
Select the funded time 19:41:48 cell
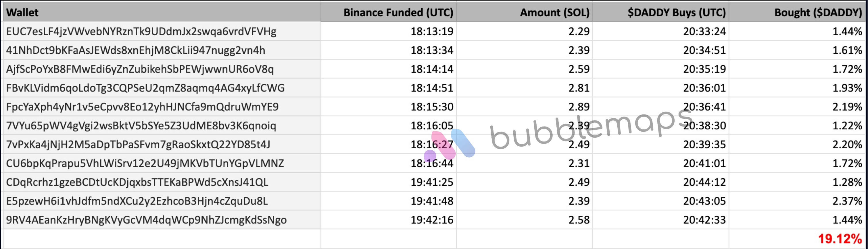432,201
